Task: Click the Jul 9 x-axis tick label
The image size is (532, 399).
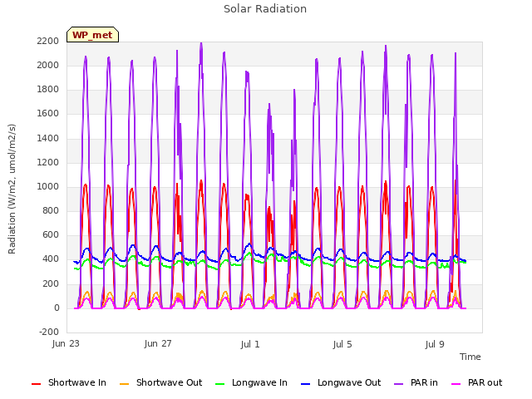Action: pyautogui.click(x=435, y=344)
